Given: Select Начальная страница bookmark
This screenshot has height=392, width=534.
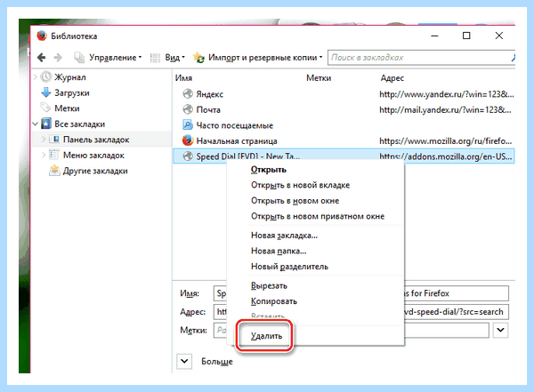Looking at the screenshot, I should coord(344,140).
